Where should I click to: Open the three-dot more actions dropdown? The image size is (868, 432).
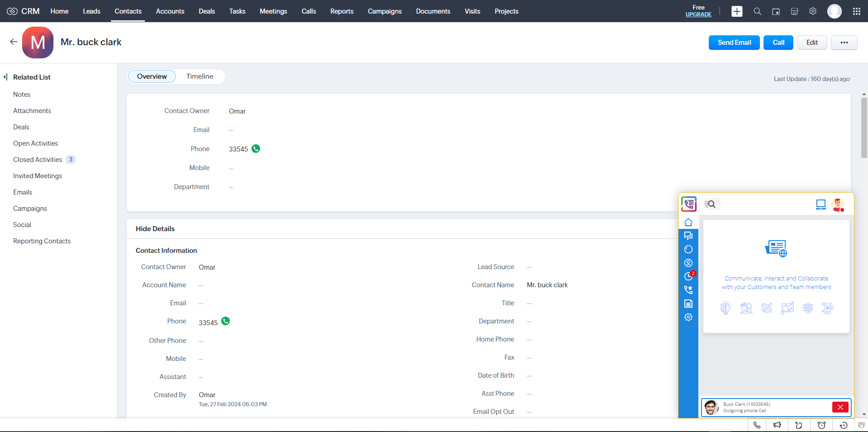tap(844, 43)
